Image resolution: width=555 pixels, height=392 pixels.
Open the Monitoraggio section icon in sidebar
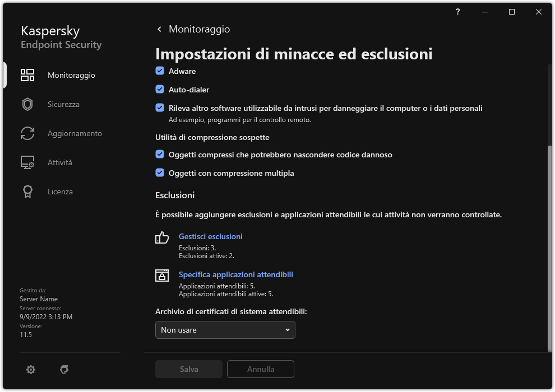(x=27, y=74)
